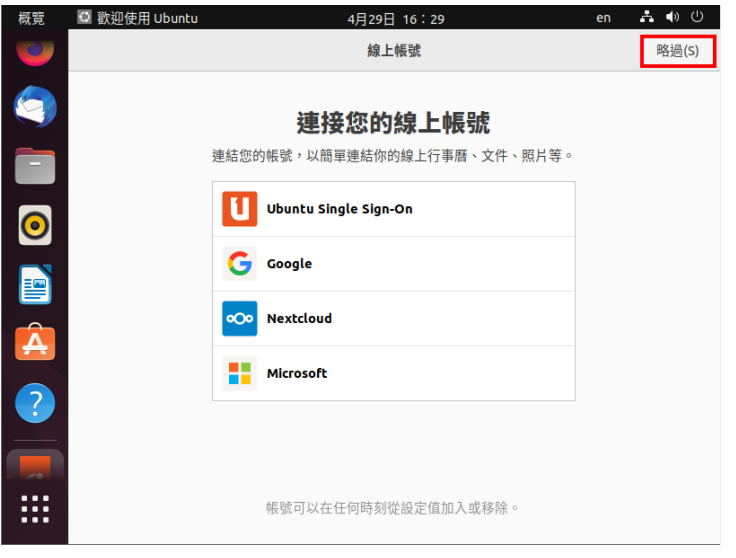The height and width of the screenshot is (558, 736).
Task: Connect a Microsoft account
Action: pos(393,374)
